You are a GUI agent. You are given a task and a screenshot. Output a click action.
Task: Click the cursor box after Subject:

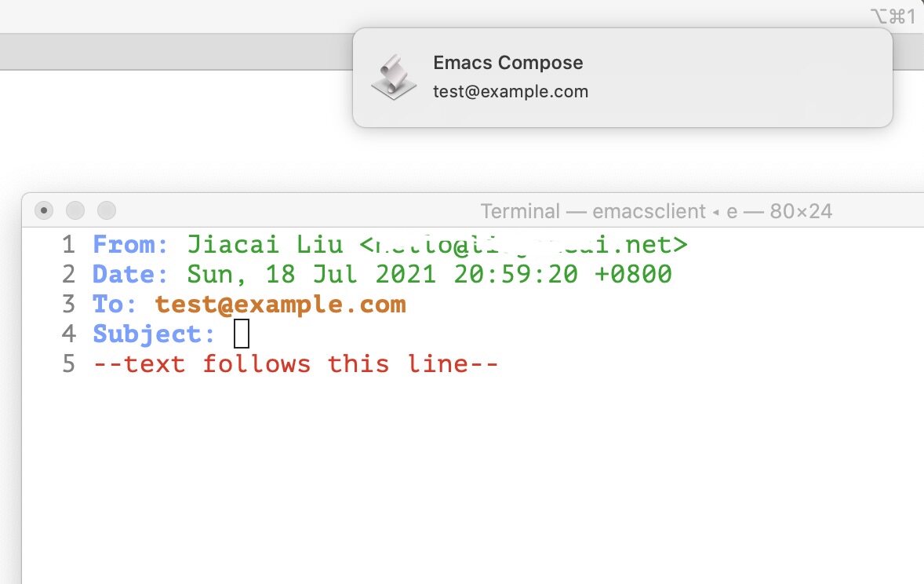(x=242, y=334)
